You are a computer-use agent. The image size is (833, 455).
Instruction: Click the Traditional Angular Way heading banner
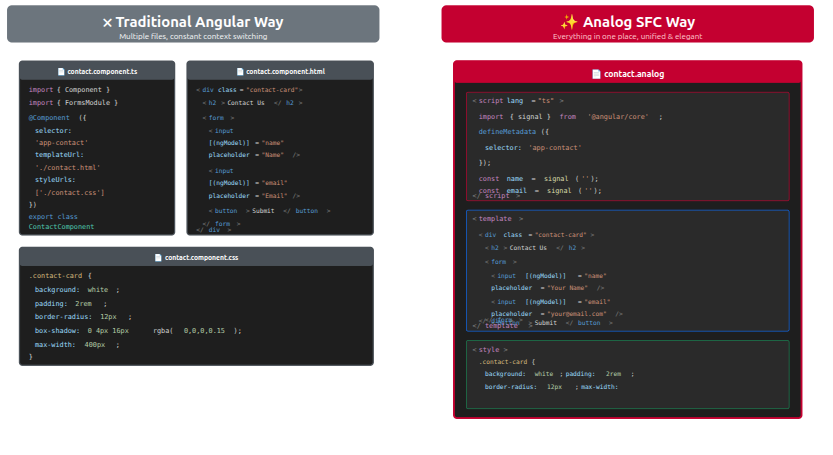coord(193,24)
